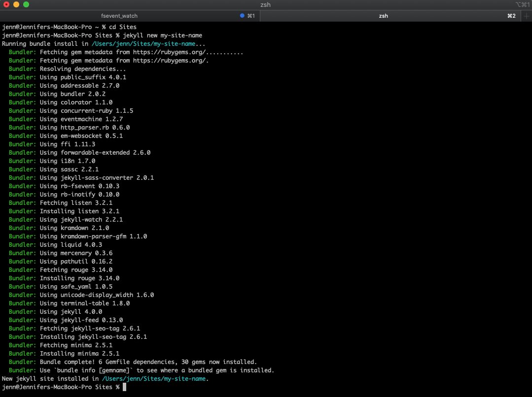Minimize the window with yellow button

(x=16, y=4)
